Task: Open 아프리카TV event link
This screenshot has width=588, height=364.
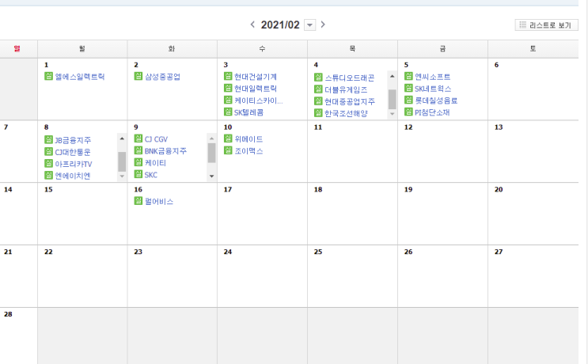Action: click(x=73, y=164)
